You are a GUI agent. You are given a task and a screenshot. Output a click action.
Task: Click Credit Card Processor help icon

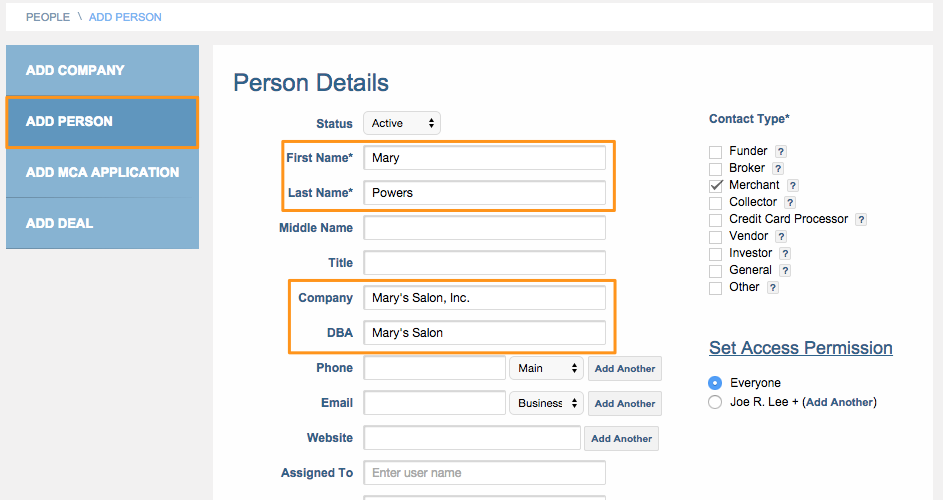(x=861, y=220)
